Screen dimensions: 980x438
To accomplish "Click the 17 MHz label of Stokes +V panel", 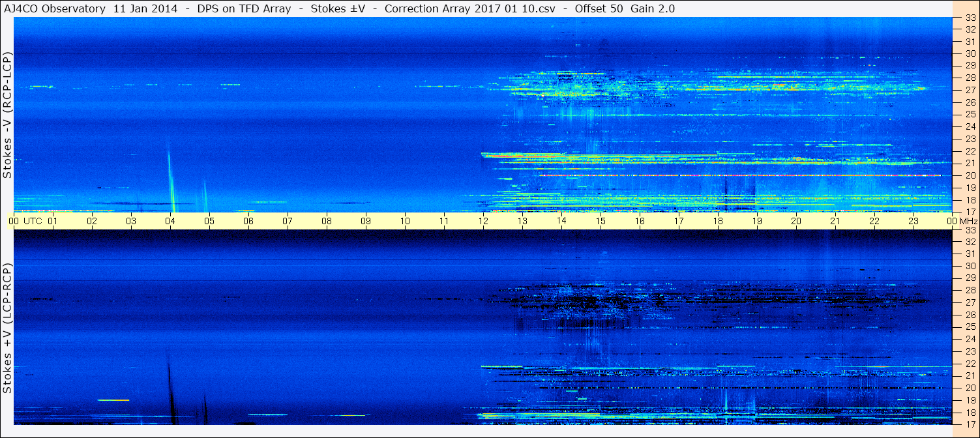I will click(970, 424).
